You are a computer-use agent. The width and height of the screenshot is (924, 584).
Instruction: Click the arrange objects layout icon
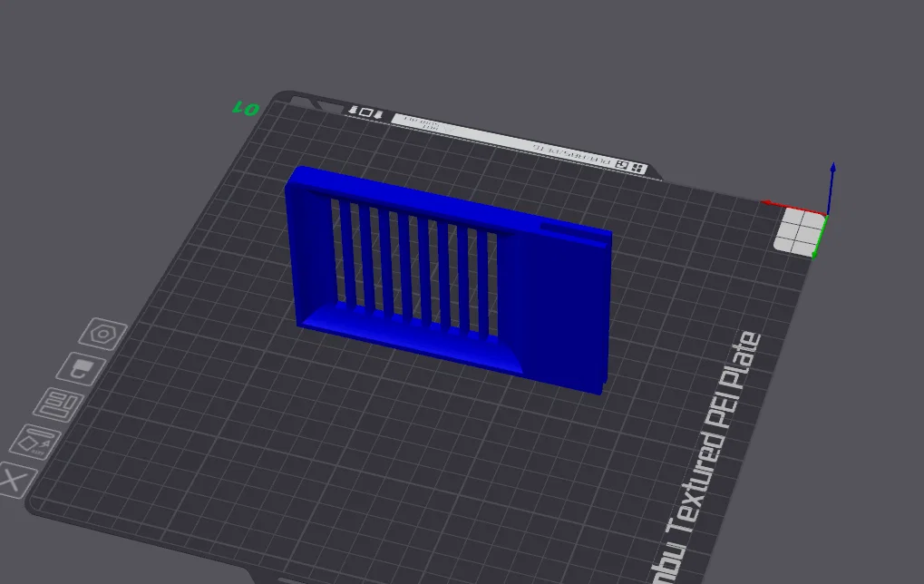click(58, 404)
